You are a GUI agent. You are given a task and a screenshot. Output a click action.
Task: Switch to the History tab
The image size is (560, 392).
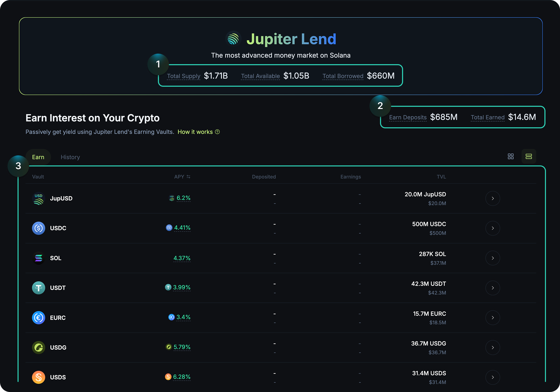click(70, 157)
